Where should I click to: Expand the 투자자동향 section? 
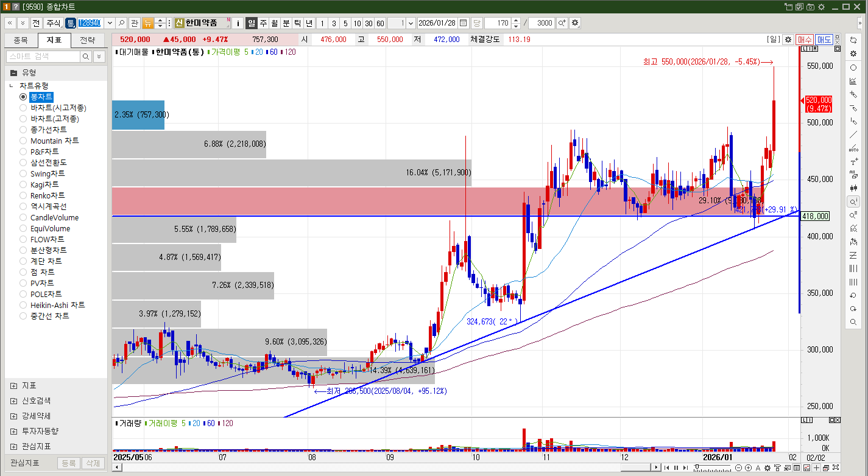coord(13,432)
